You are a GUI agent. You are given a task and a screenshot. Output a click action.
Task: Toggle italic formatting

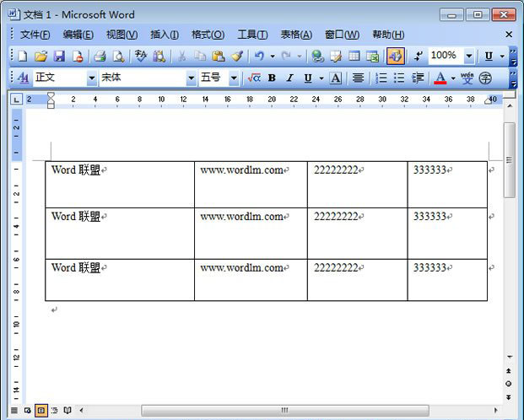pyautogui.click(x=289, y=78)
